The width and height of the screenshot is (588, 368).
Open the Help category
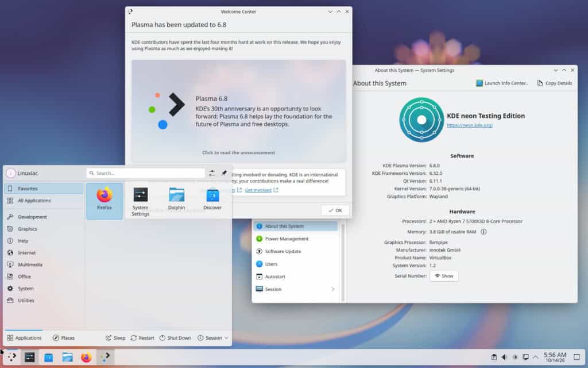(44, 241)
